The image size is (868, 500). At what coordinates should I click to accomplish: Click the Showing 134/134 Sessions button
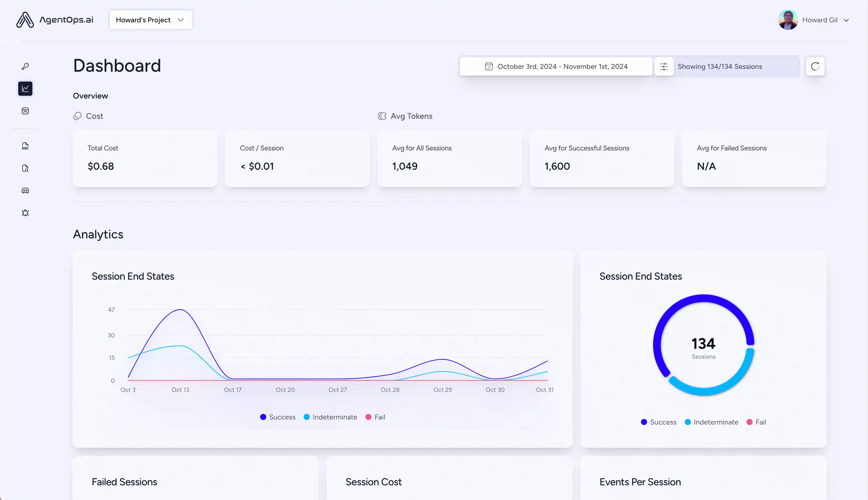(720, 66)
